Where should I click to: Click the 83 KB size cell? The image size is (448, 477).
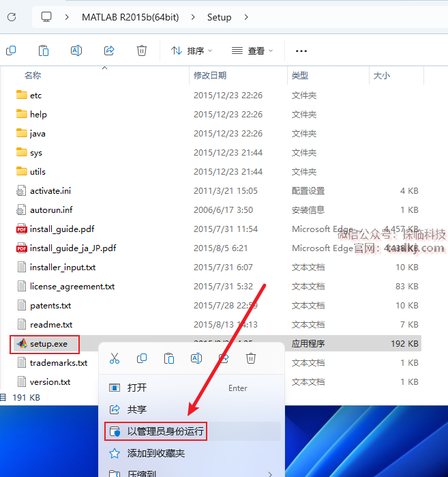pos(407,286)
